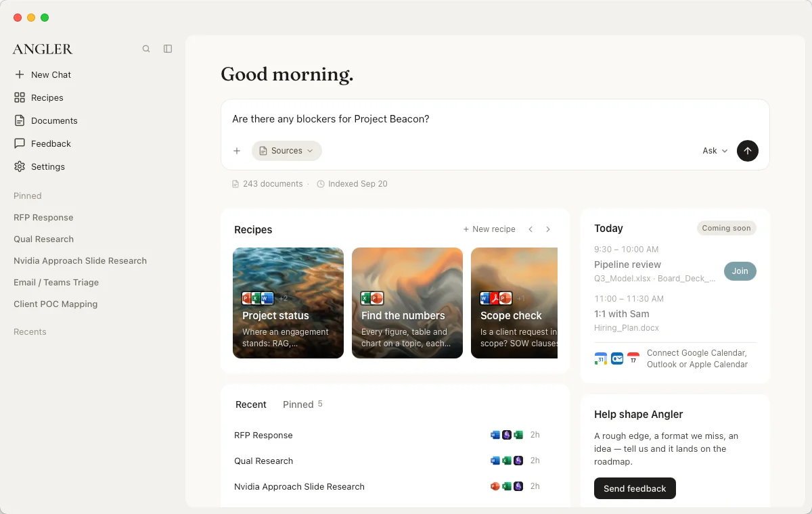812x514 pixels.
Task: Click the Hiring_Plan.docx attachment
Action: pos(627,328)
